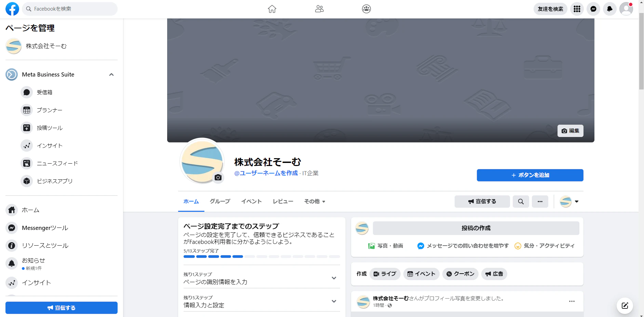Open Messenger from the top bar
This screenshot has height=317, width=644.
pyautogui.click(x=593, y=9)
